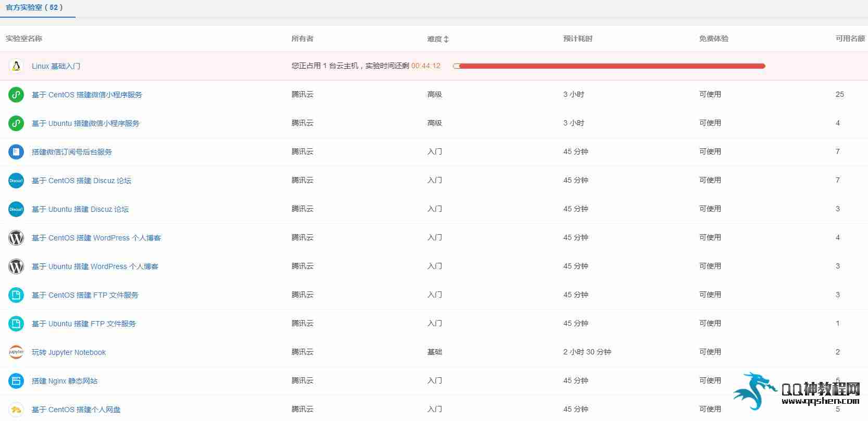The width and height of the screenshot is (868, 421).
Task: Click quota 2 in the Jupyter row
Action: click(x=838, y=352)
